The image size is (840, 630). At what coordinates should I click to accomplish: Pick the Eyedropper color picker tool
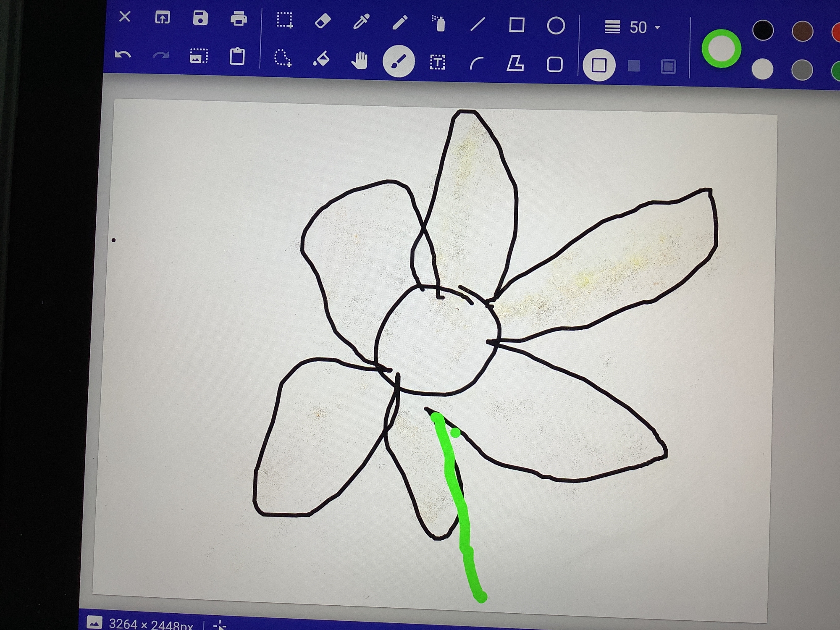tap(361, 22)
